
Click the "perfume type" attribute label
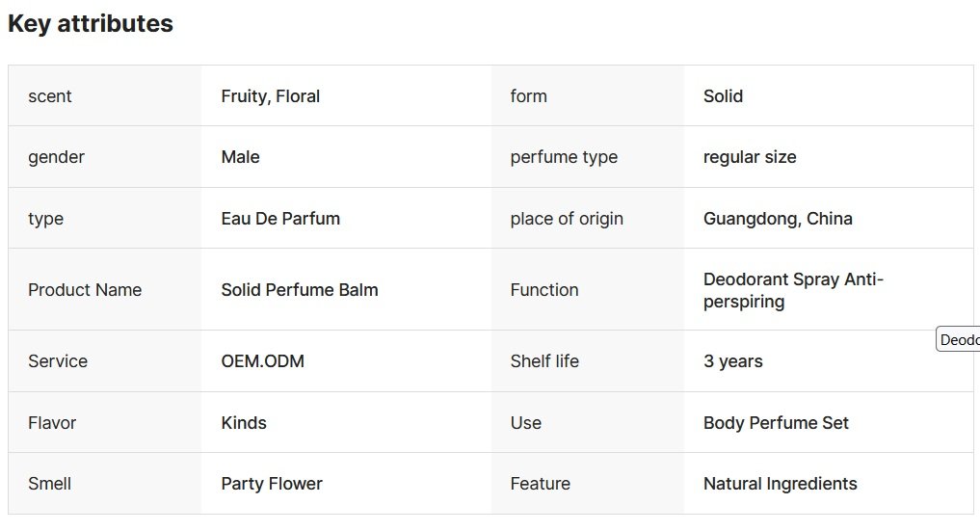(x=564, y=157)
